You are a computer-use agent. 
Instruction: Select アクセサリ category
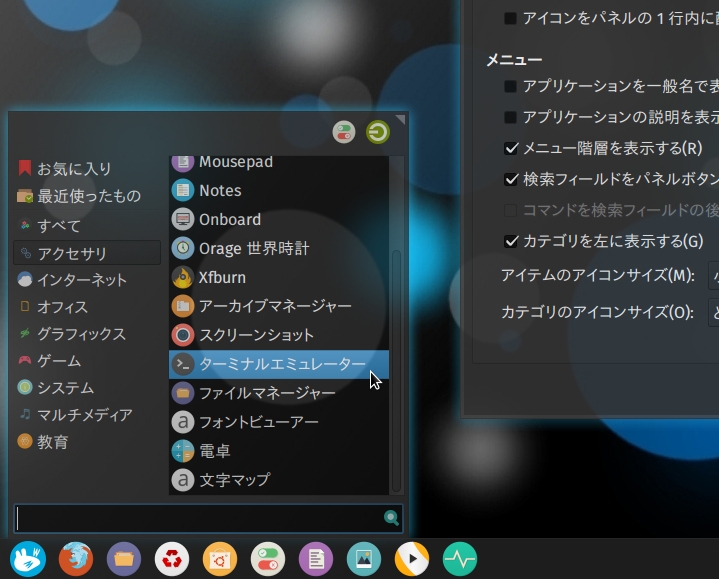(87, 253)
